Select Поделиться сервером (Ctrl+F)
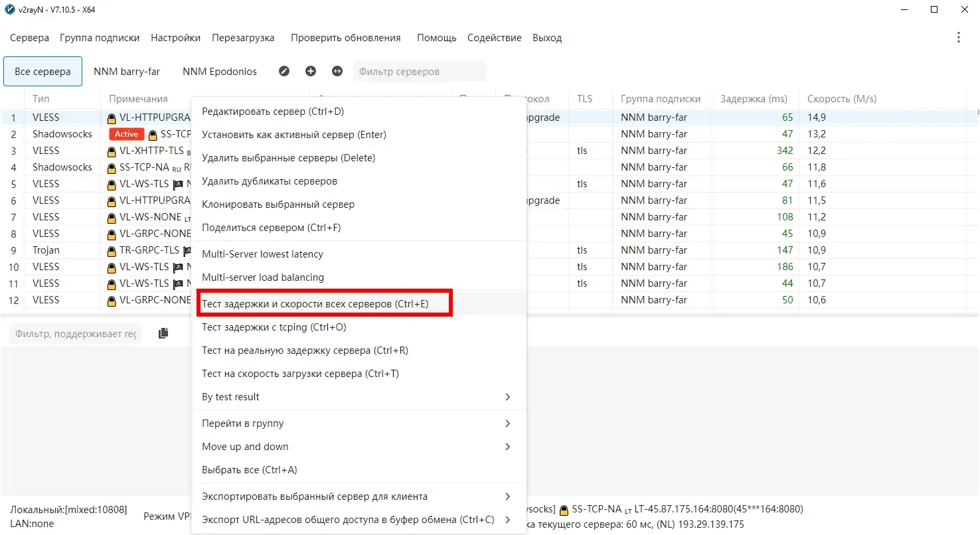The height and width of the screenshot is (535, 980). (359, 228)
